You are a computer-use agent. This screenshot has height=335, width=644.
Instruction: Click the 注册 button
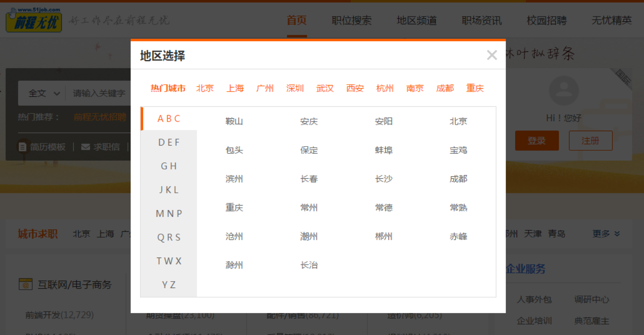point(590,140)
